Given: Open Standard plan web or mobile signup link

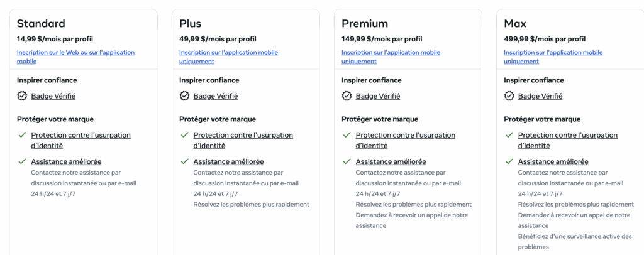Looking at the screenshot, I should [75, 53].
